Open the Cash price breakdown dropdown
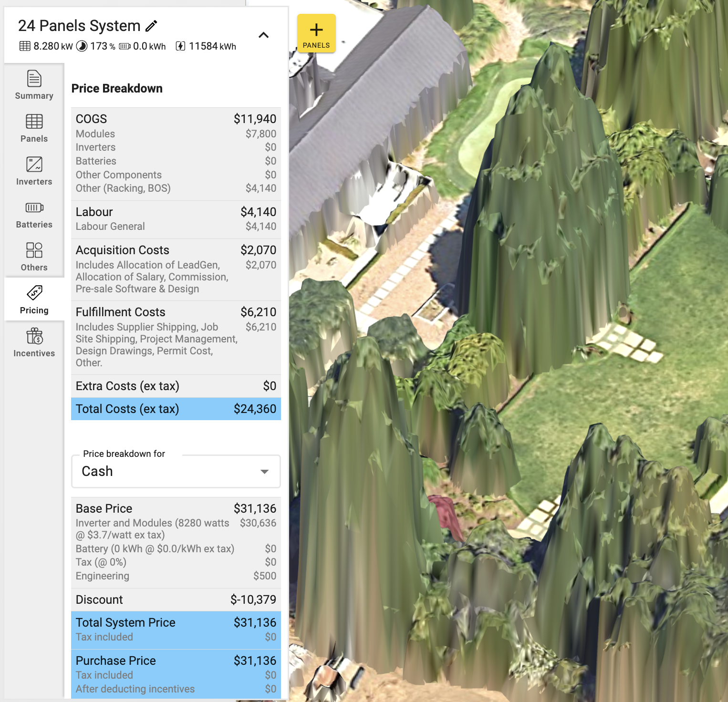This screenshot has width=728, height=702. click(176, 471)
